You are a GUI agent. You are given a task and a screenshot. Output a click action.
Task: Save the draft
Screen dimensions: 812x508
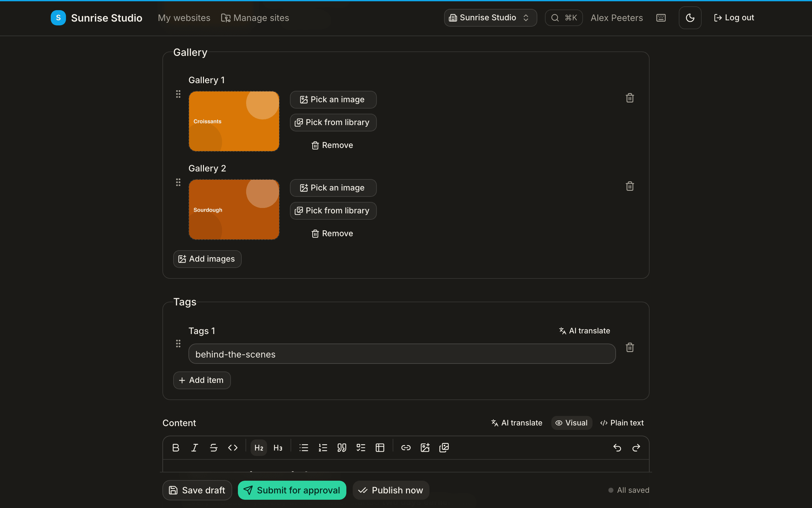click(197, 490)
